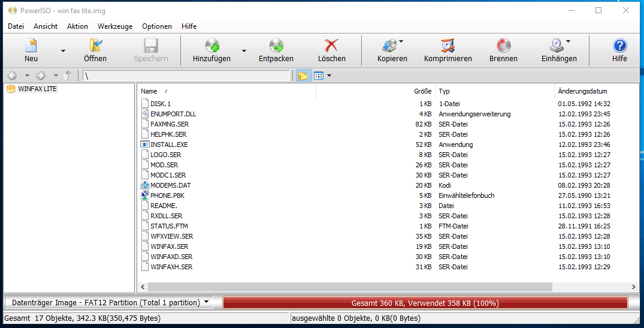Open the Aktion menu

(x=78, y=26)
